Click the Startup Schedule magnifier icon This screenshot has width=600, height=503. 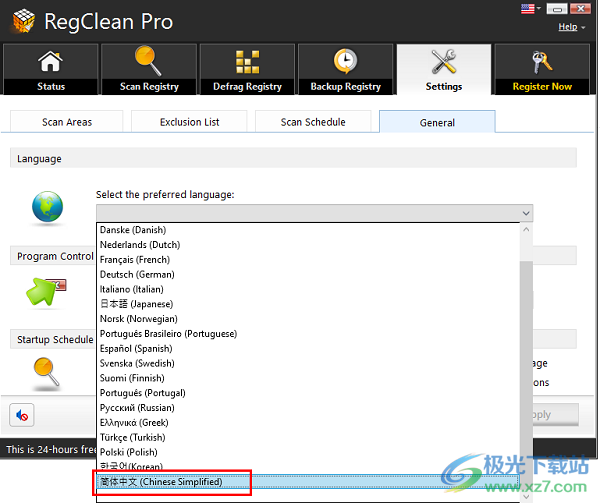point(46,372)
